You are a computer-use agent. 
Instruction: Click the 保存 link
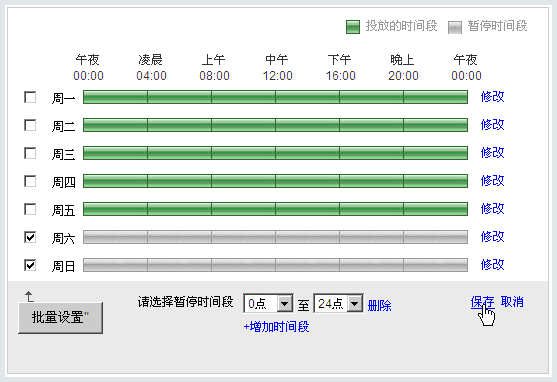pyautogui.click(x=482, y=302)
